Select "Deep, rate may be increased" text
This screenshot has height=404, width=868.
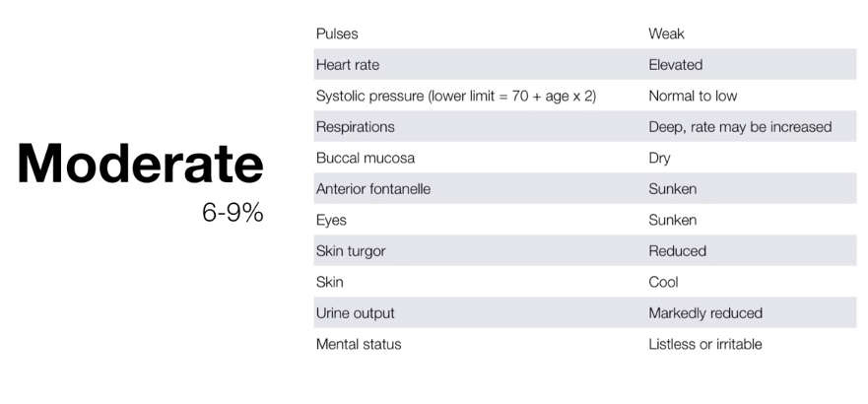(740, 127)
